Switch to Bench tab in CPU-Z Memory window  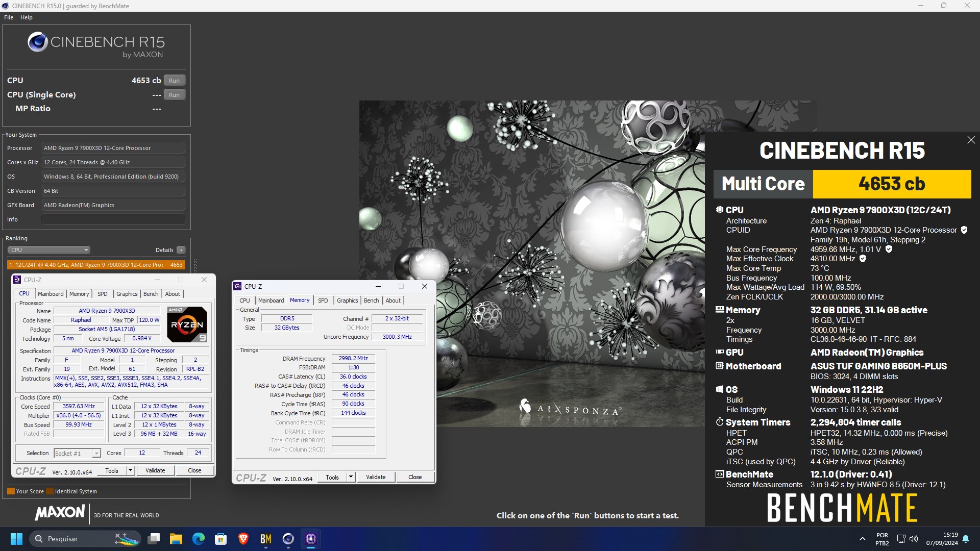coord(372,300)
